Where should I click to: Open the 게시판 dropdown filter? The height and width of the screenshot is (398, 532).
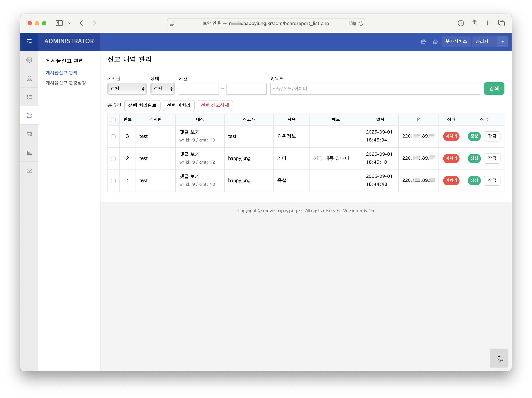tap(127, 89)
